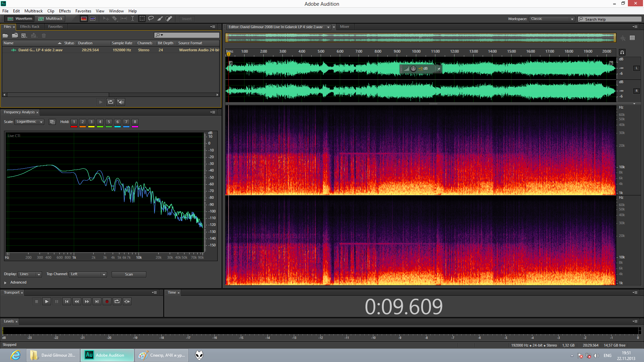644x362 pixels.
Task: Open the Multitrack menu
Action: tap(34, 11)
